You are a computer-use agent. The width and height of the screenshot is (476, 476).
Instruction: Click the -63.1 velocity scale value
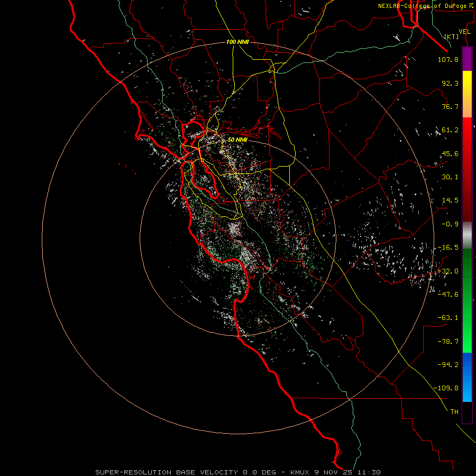click(448, 318)
